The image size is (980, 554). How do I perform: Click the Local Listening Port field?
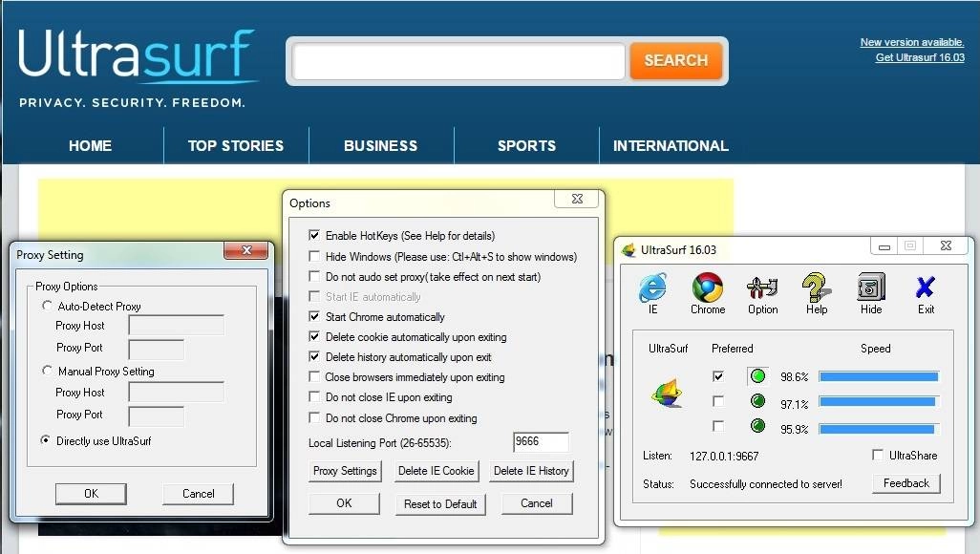(x=541, y=441)
